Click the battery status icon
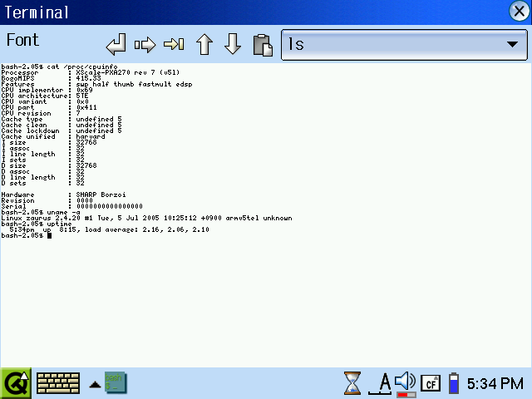 pyautogui.click(x=454, y=383)
